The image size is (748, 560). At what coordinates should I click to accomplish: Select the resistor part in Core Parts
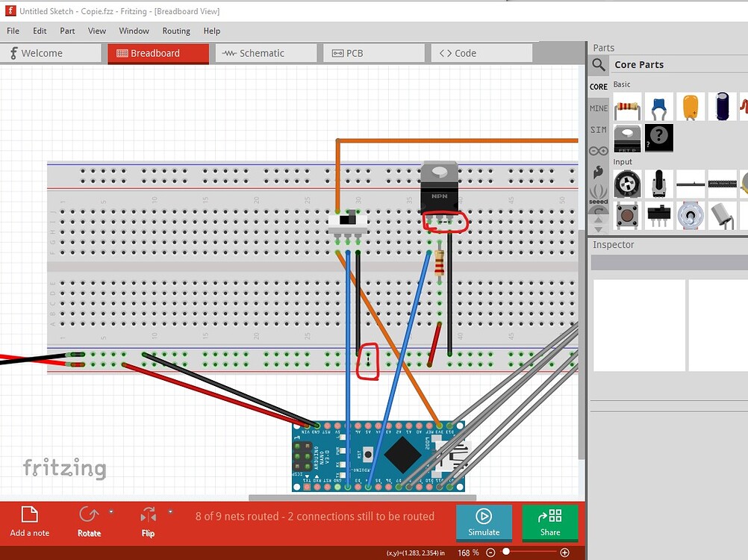point(627,107)
